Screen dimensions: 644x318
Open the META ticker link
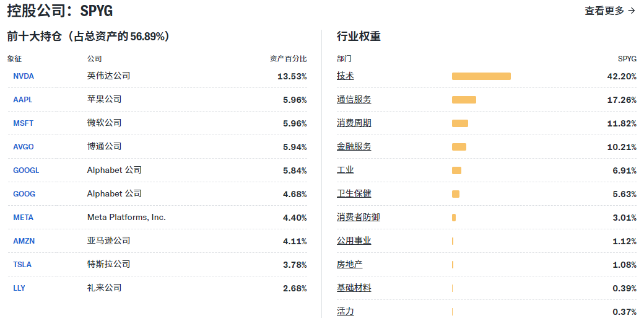(24, 218)
